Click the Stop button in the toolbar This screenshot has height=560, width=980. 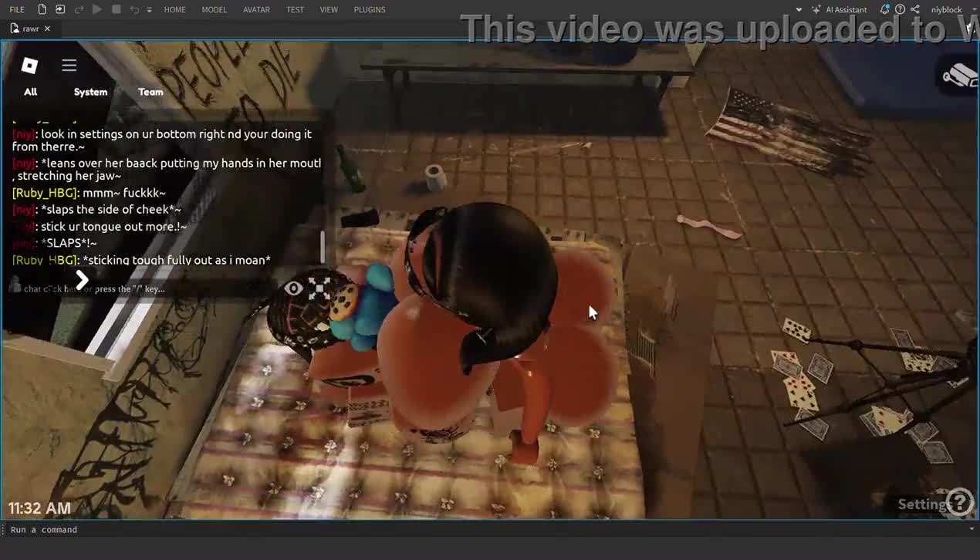(116, 9)
